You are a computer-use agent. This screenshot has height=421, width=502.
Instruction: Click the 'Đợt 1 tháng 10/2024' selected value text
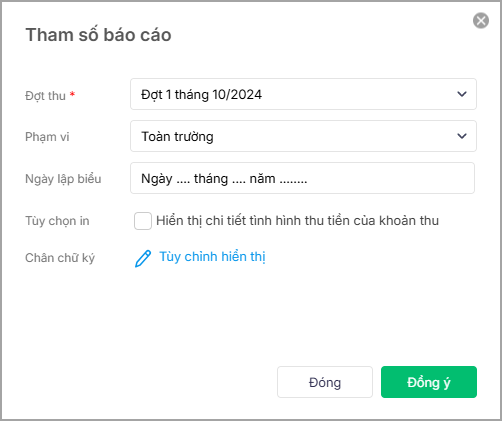coord(201,95)
